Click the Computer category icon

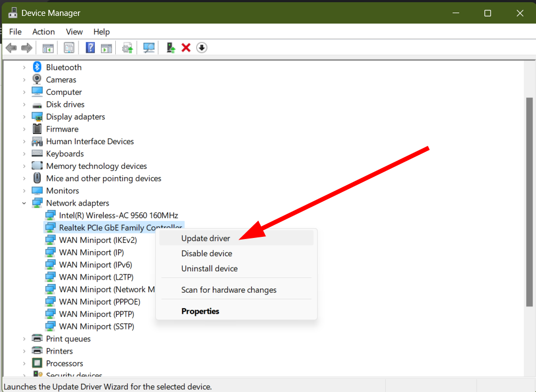click(37, 92)
